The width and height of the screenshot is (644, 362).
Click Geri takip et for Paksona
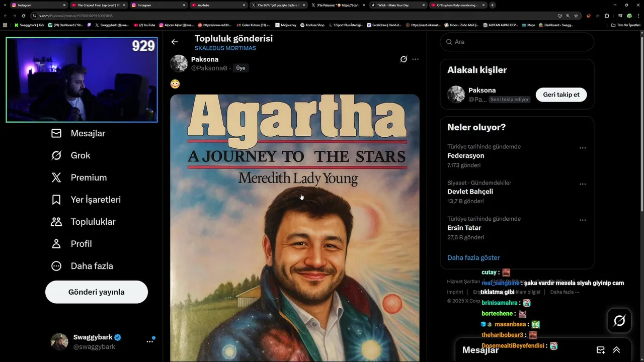(561, 95)
